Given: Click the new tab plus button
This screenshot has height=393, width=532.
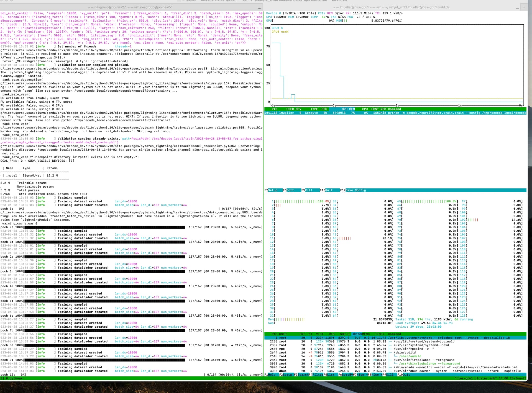Looking at the screenshot, I should click(524, 7).
